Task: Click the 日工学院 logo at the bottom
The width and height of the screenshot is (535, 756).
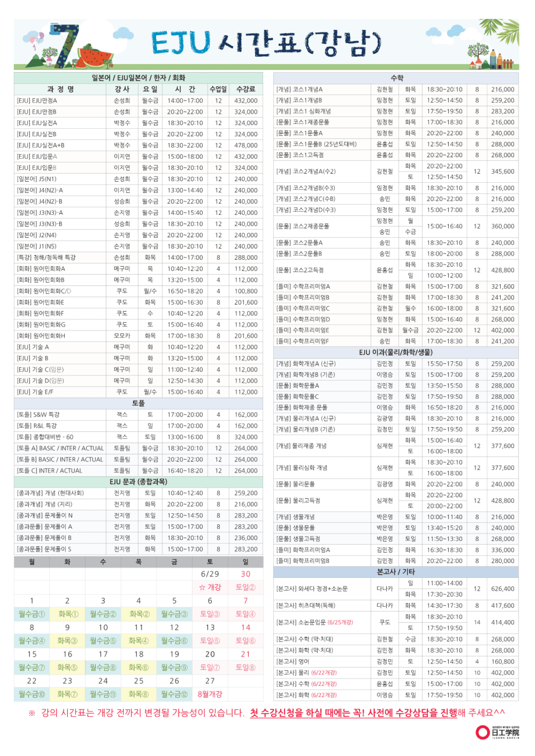Action: click(498, 732)
